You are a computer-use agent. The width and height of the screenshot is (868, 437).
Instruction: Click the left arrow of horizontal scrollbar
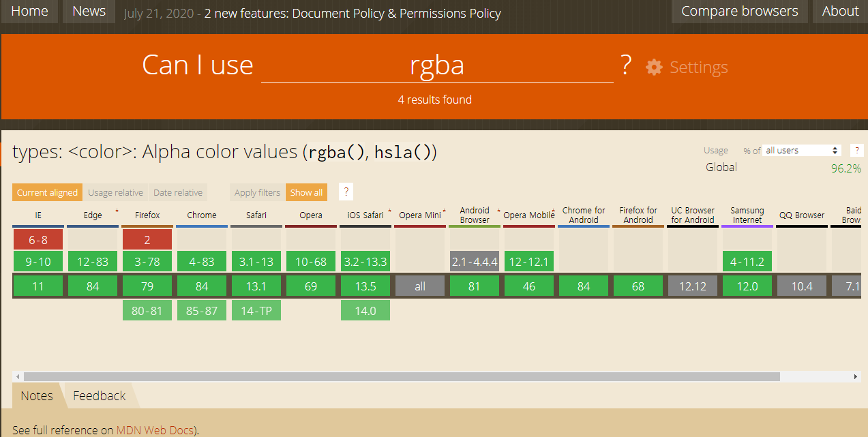point(18,376)
